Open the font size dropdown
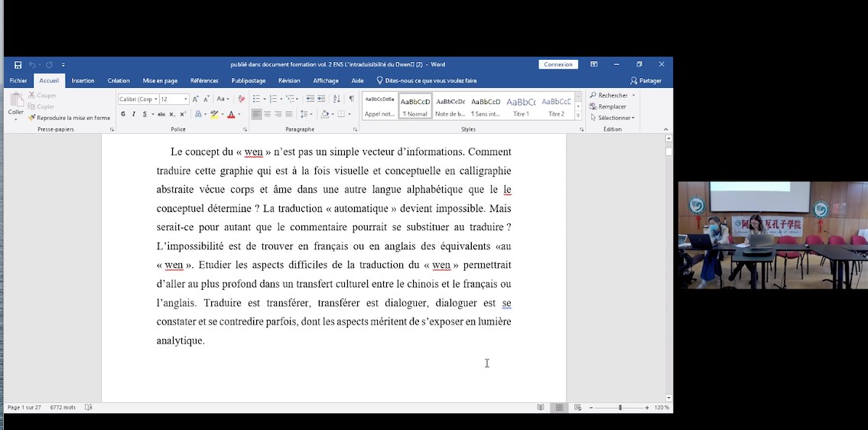Image resolution: width=868 pixels, height=430 pixels. (x=185, y=99)
